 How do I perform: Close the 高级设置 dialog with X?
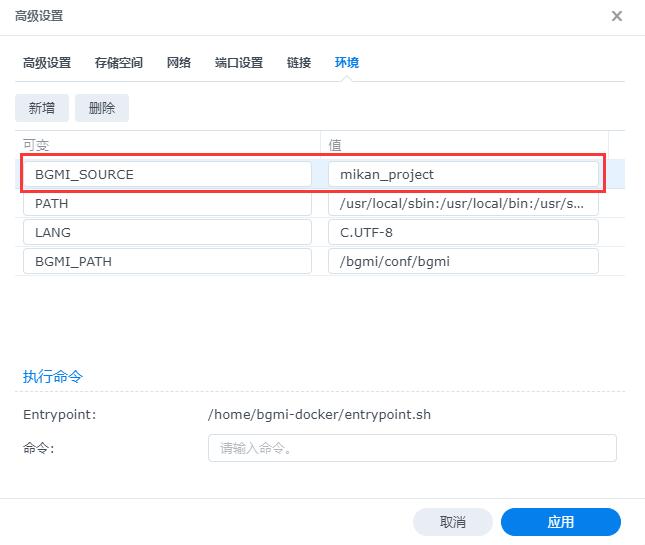pos(617,16)
